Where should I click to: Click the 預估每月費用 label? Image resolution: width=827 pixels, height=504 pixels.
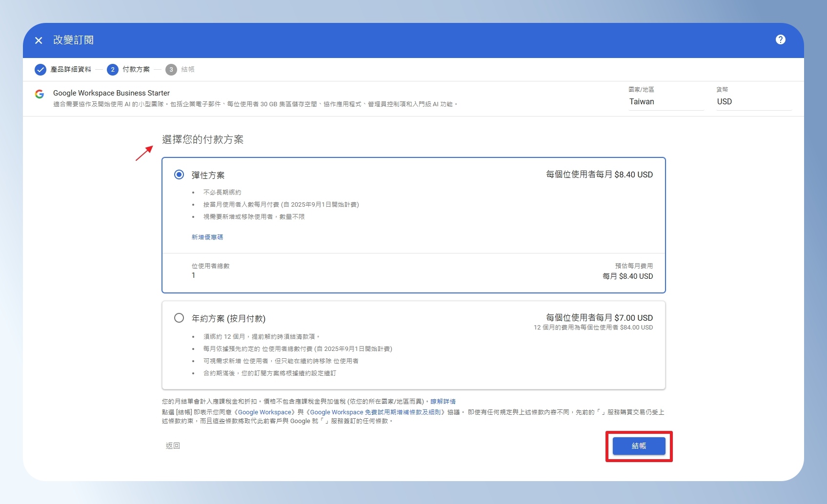coord(634,266)
